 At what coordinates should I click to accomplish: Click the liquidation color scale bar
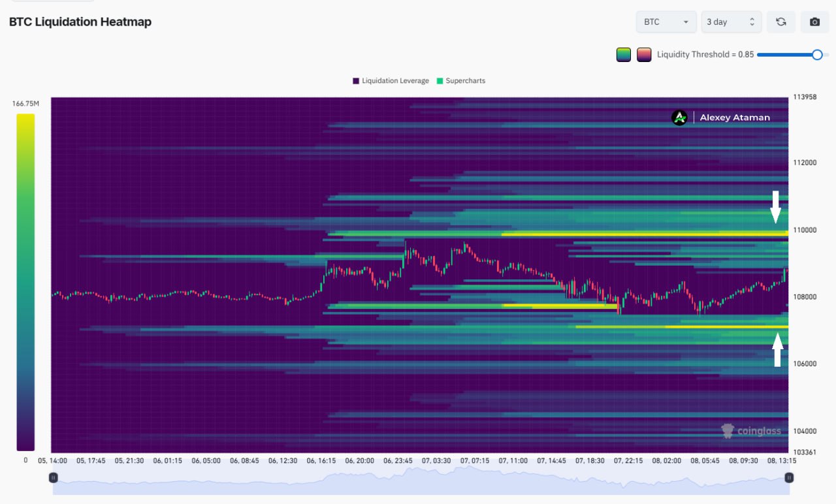click(x=25, y=282)
